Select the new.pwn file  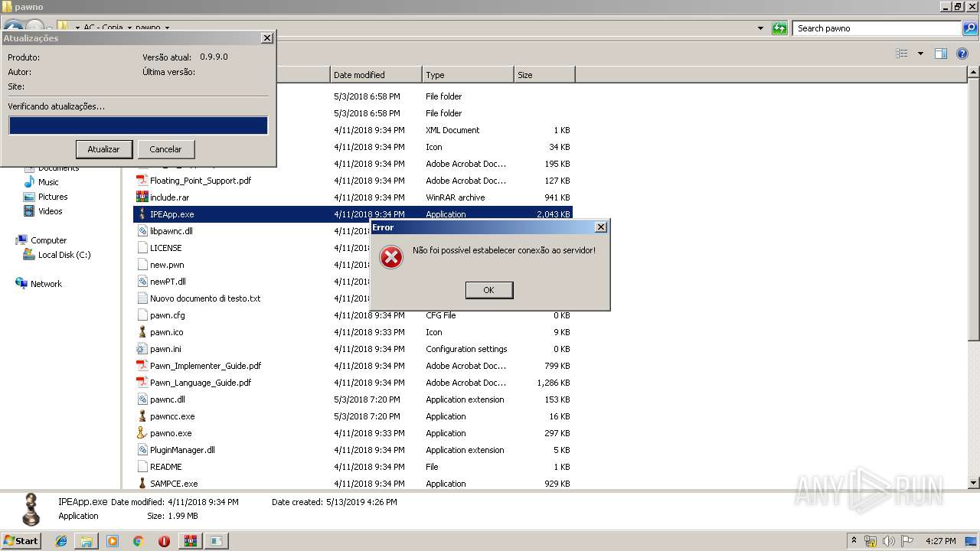coord(167,265)
